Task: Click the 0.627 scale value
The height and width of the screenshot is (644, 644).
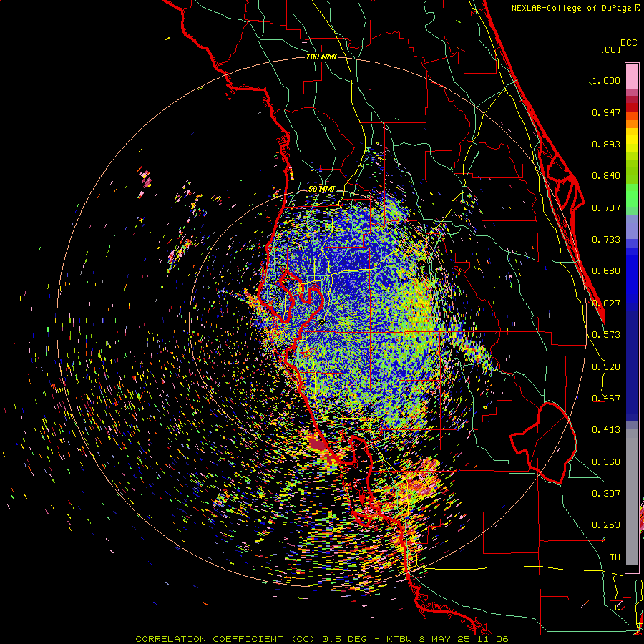Action: (606, 303)
